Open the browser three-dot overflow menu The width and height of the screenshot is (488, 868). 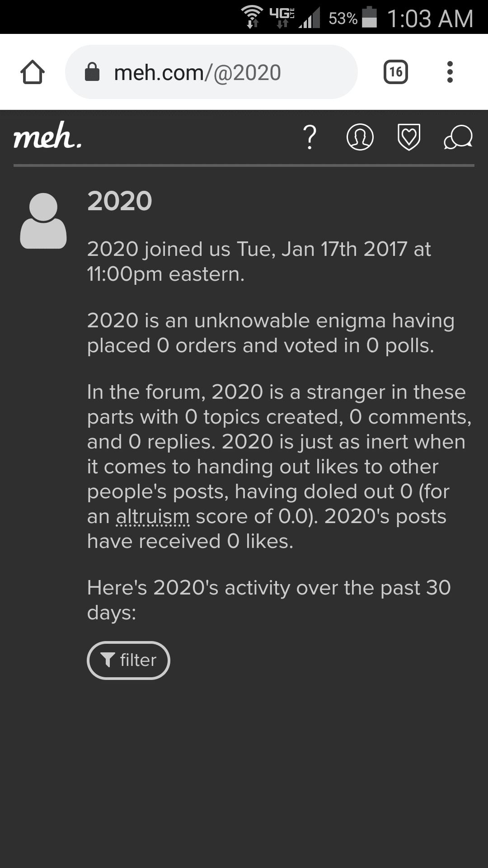point(450,72)
